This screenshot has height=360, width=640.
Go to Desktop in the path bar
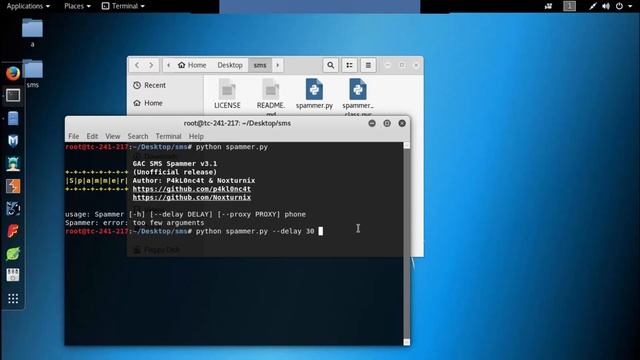[230, 65]
